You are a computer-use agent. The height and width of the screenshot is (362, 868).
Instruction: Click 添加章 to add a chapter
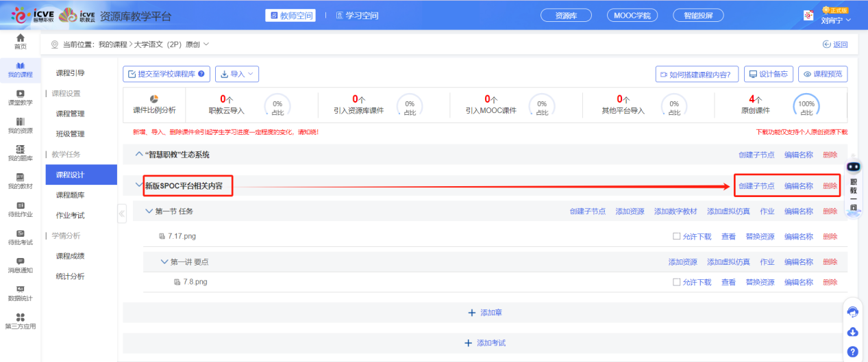[x=485, y=313]
